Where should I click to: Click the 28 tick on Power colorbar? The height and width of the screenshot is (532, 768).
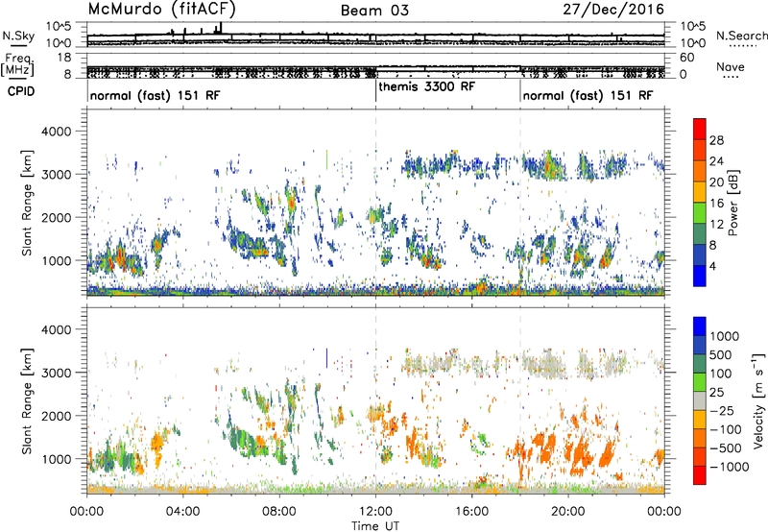point(716,140)
